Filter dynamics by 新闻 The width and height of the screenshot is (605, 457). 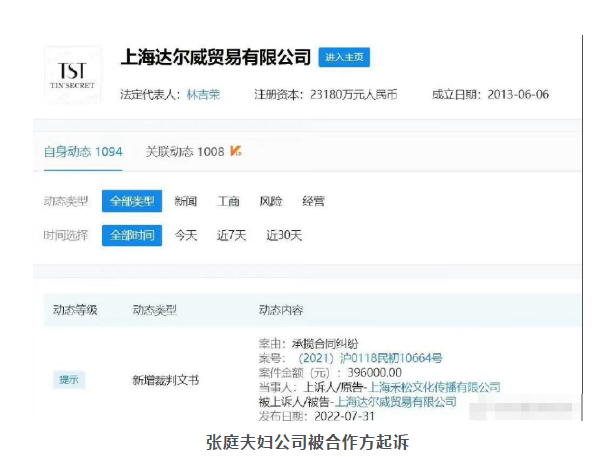pos(186,201)
